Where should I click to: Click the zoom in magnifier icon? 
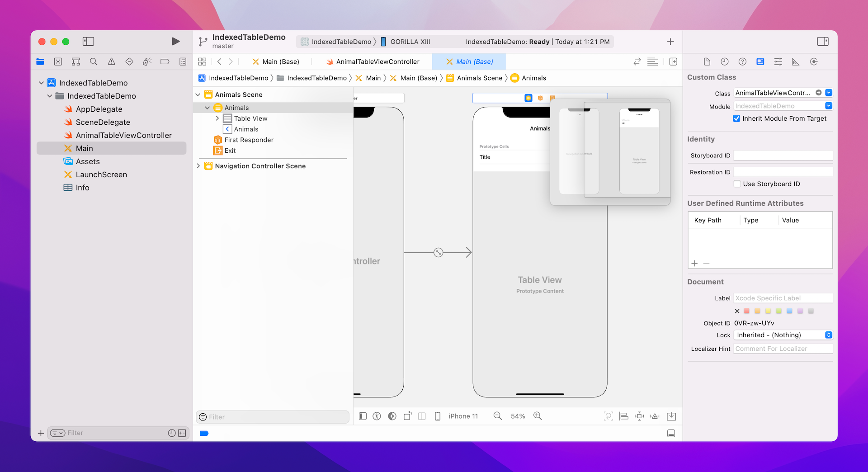[538, 416]
